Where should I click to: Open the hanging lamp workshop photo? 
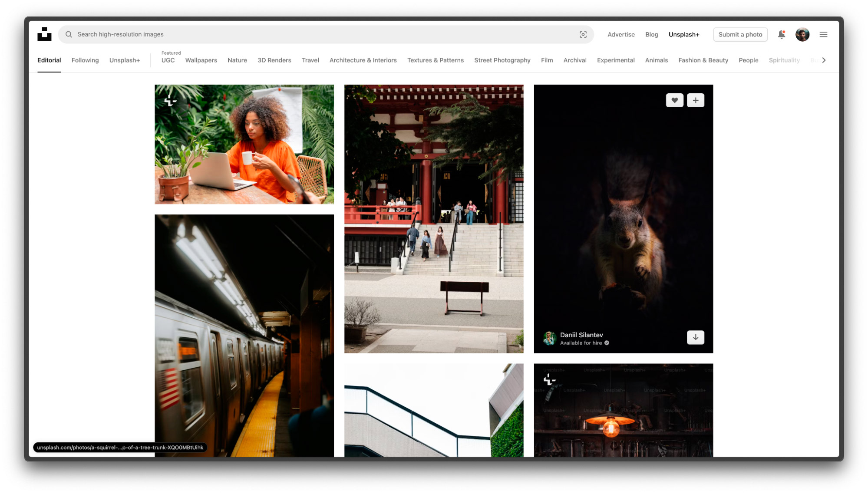pyautogui.click(x=623, y=410)
